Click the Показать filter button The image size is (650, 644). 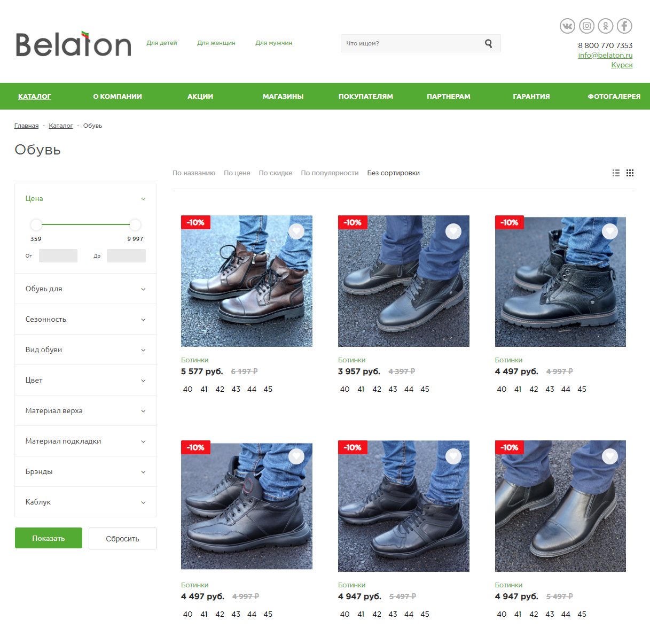[49, 538]
